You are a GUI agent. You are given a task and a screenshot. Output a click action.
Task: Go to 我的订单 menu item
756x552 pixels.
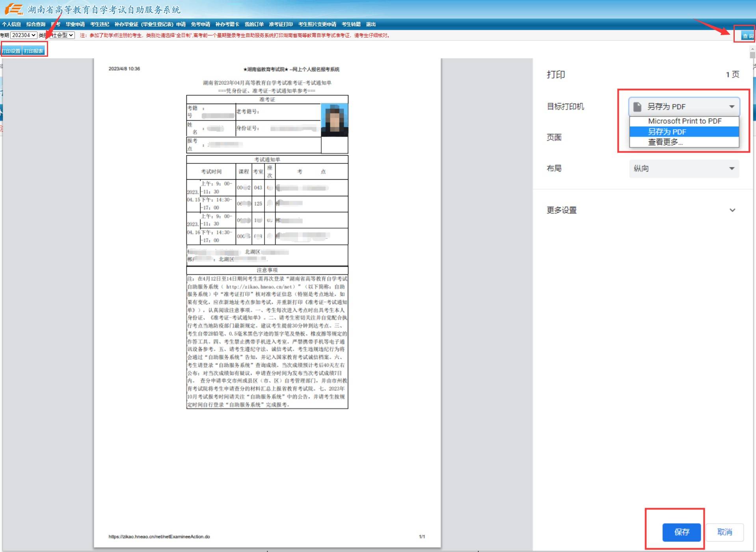coord(254,24)
